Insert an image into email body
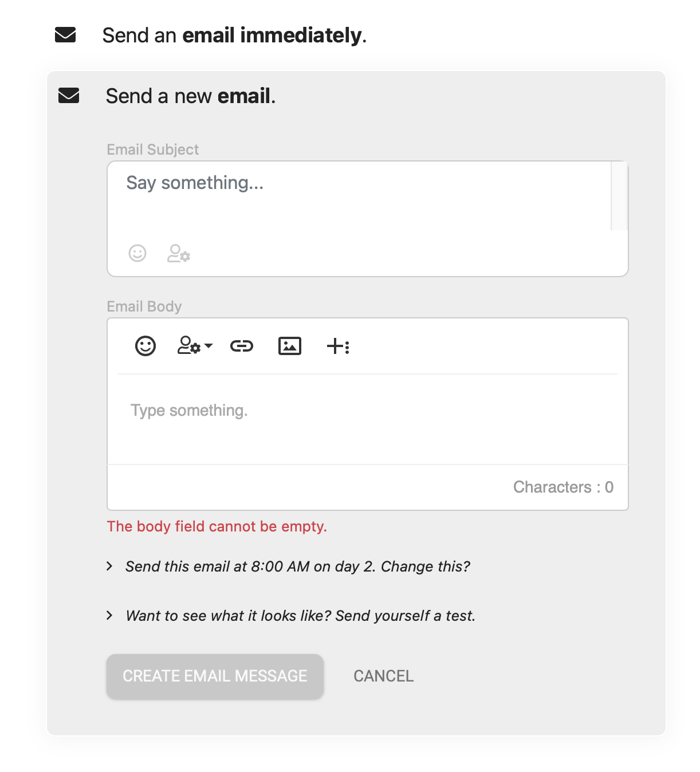 pyautogui.click(x=290, y=346)
